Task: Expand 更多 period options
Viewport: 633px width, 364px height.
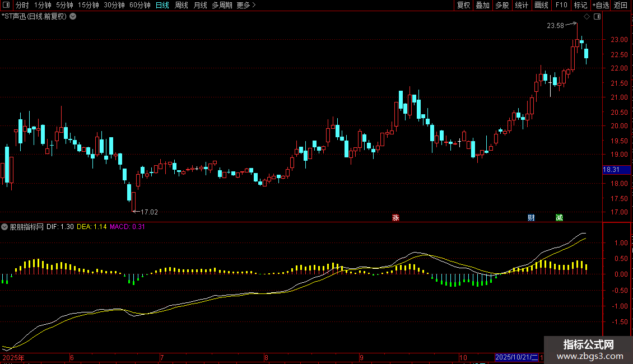Action: pos(246,5)
